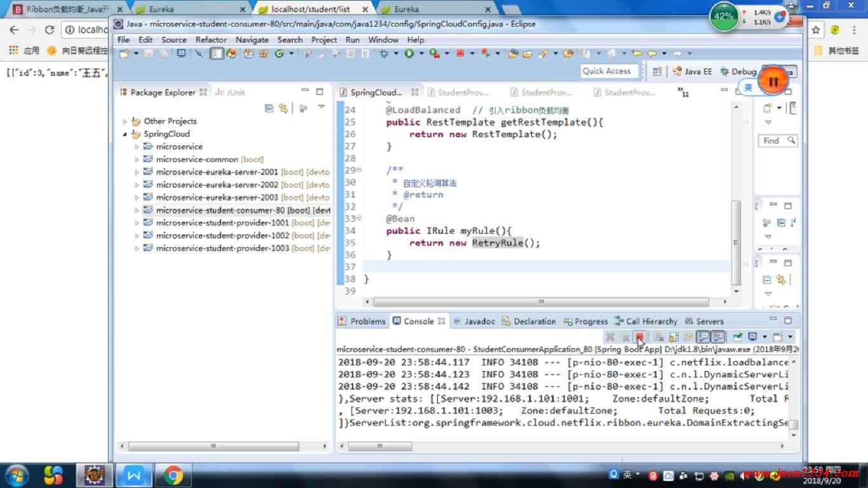Terminate the running app in Console
Viewport: 868px width, 488px height.
pos(640,337)
